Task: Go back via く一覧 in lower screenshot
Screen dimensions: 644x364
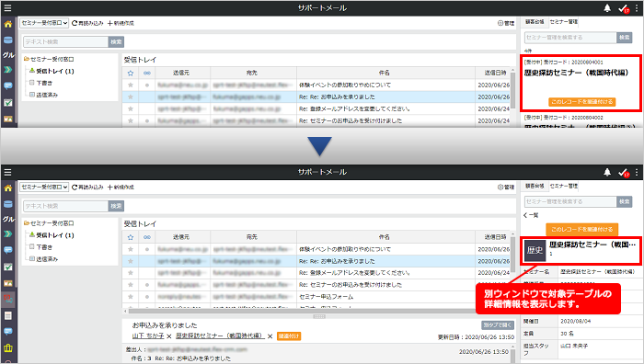Action: click(x=531, y=215)
